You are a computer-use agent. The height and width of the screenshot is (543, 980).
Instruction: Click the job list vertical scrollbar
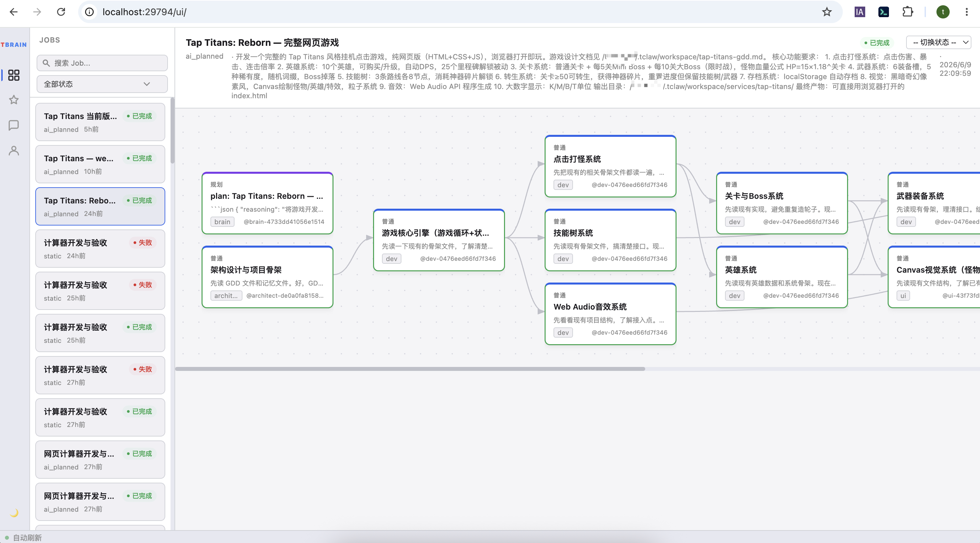coord(172,131)
